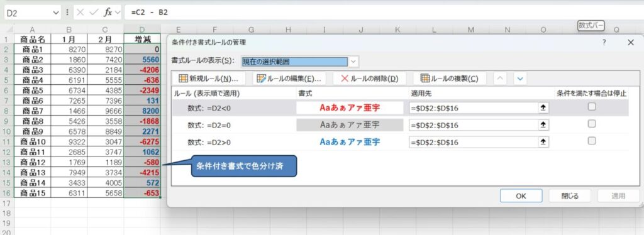Click cell with value 4005

(105, 183)
